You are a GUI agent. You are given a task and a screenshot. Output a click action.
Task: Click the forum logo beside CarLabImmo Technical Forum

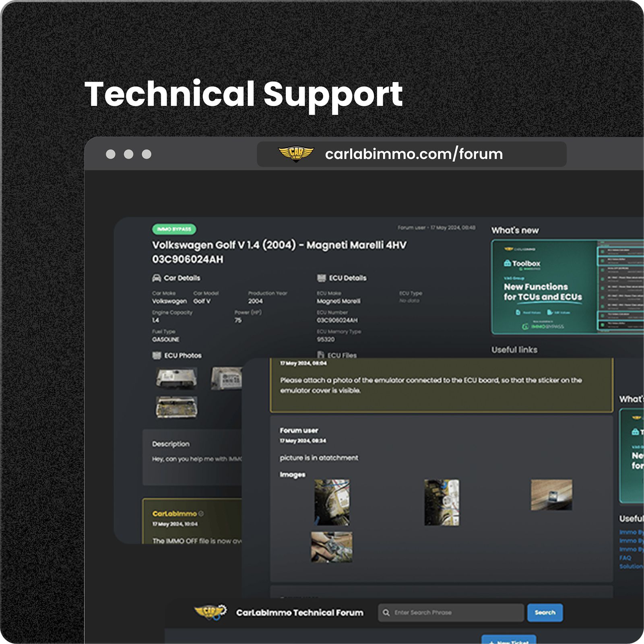coord(211,612)
